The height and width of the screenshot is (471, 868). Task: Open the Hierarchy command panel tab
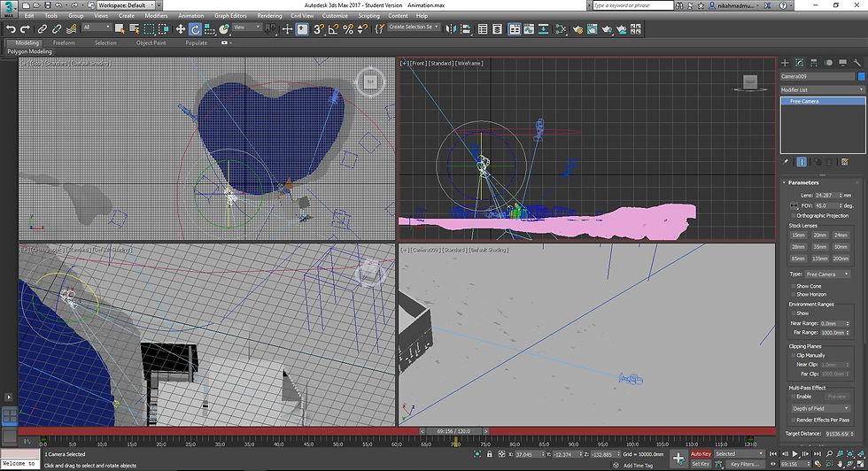(814, 63)
